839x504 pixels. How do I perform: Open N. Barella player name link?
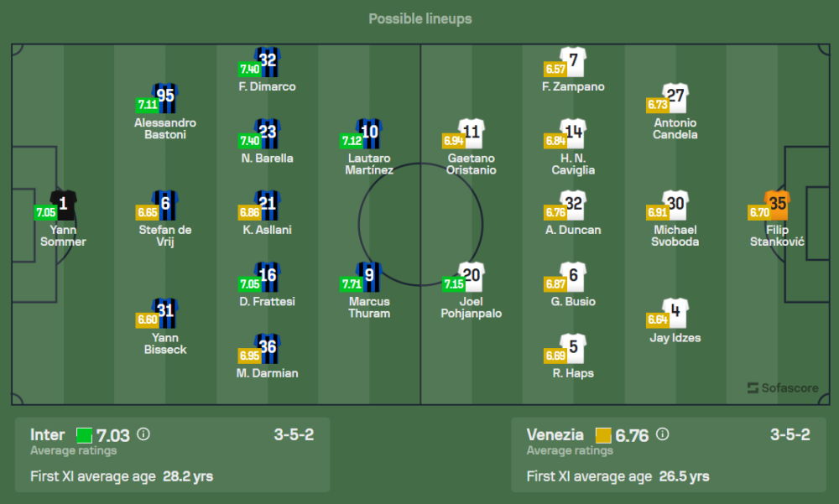(x=268, y=158)
